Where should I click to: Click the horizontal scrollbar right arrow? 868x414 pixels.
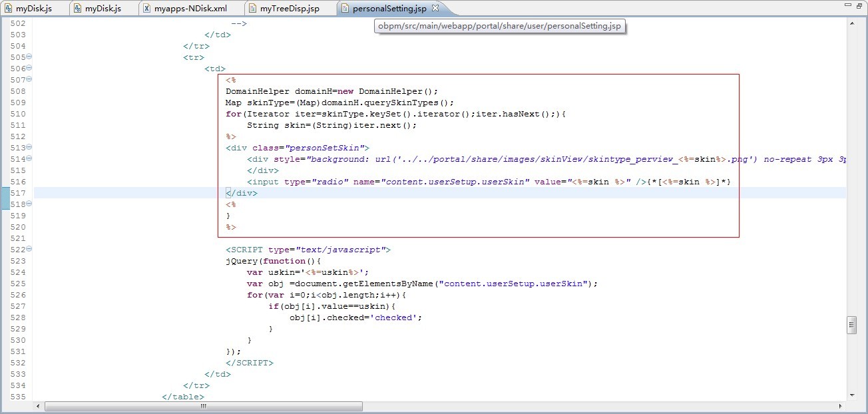point(841,406)
